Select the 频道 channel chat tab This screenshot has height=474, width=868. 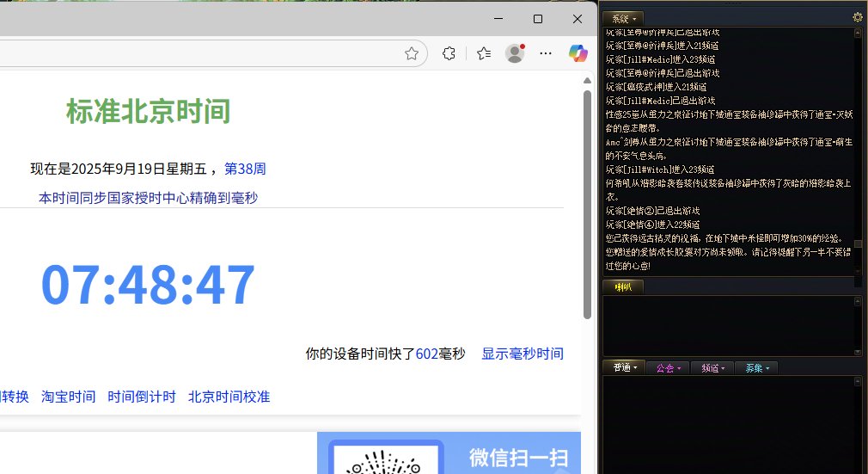(712, 368)
